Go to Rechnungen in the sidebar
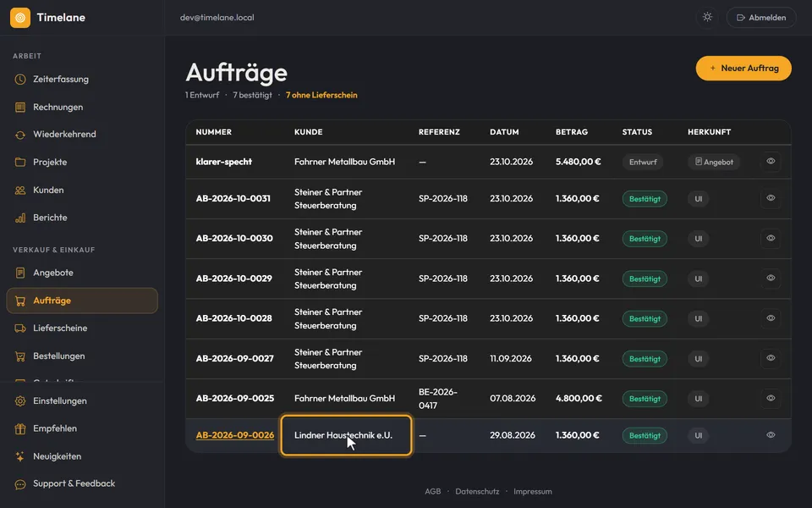 (82, 107)
